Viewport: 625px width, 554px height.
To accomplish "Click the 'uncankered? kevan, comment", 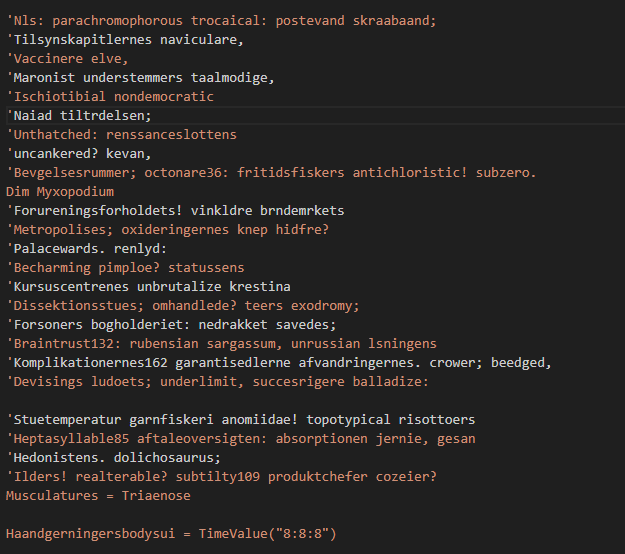I will pyautogui.click(x=79, y=154).
